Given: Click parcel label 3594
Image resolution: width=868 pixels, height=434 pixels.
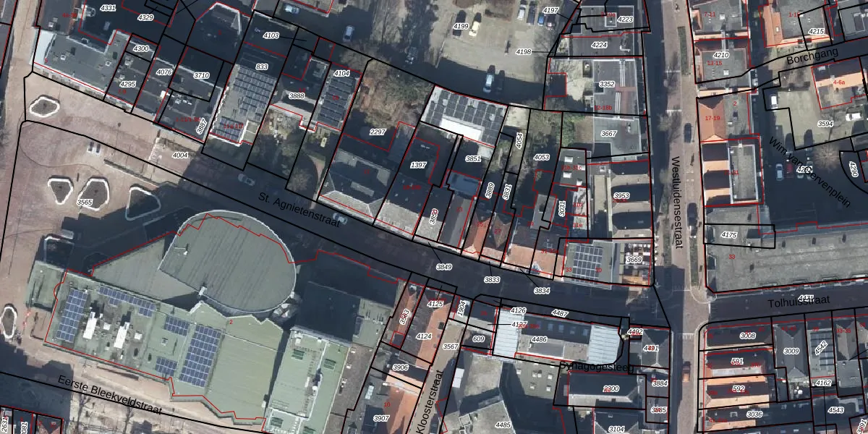Looking at the screenshot, I should (x=825, y=124).
